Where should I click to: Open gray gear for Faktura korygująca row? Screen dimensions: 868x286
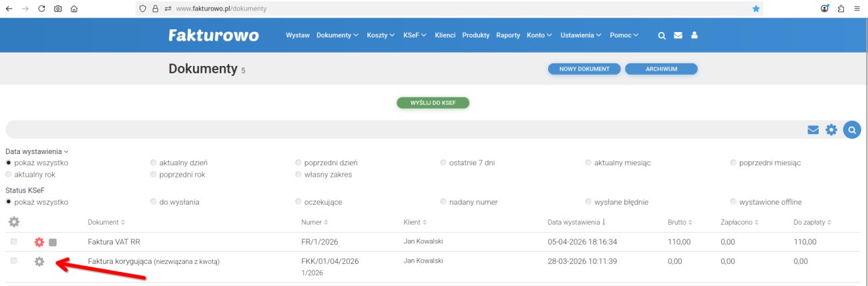click(39, 262)
